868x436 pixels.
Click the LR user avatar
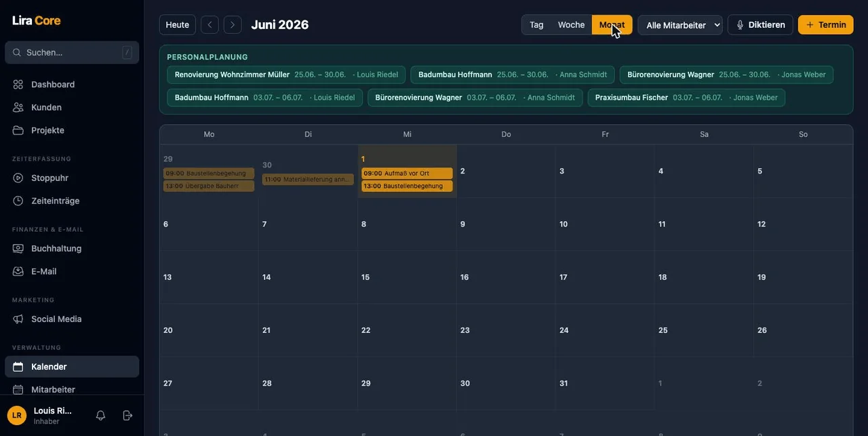17,415
